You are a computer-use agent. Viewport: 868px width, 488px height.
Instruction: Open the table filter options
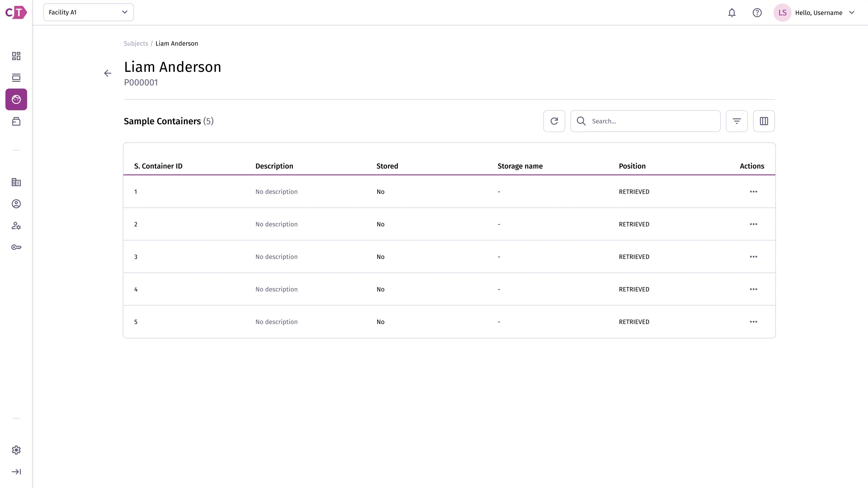(737, 121)
